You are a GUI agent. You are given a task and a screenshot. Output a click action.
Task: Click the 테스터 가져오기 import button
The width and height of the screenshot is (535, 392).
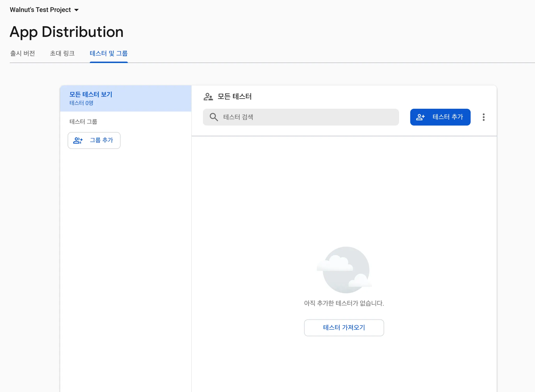tap(344, 327)
